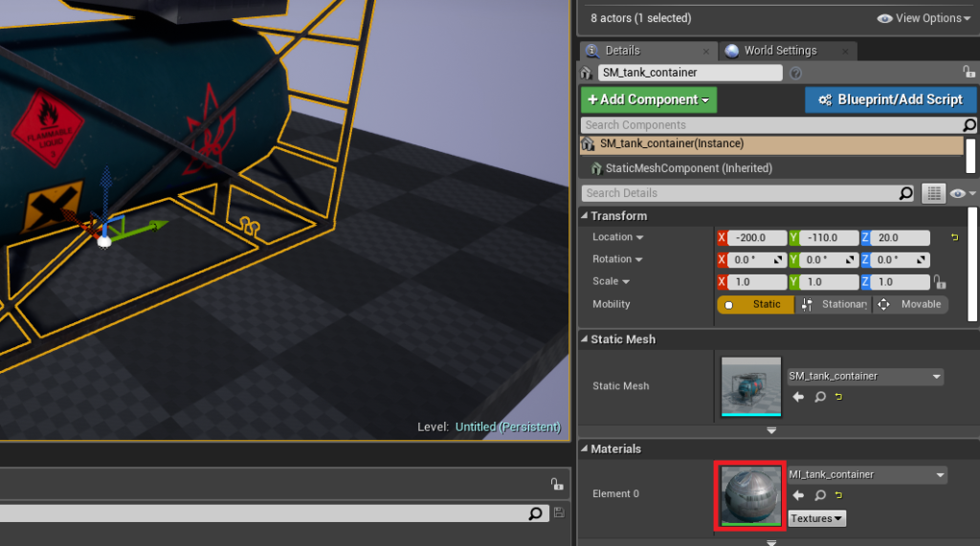Click the components list scrollbar
The height and width of the screenshot is (546, 980).
970,156
